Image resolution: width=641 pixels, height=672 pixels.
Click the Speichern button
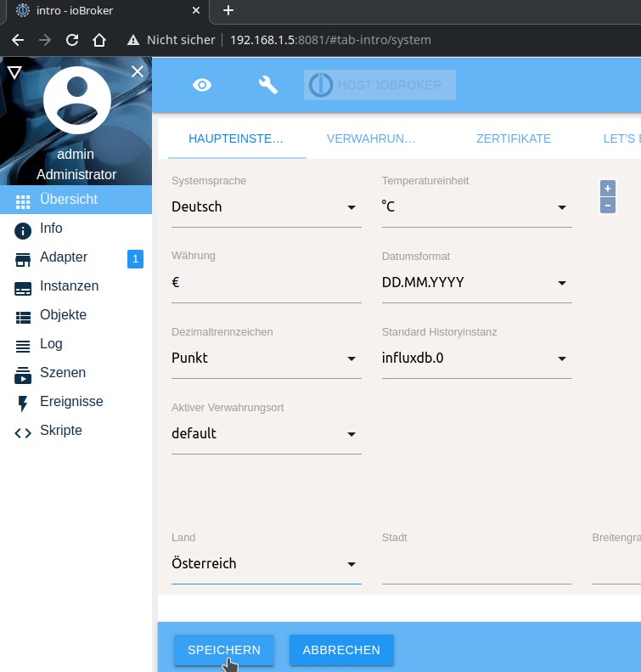(224, 650)
